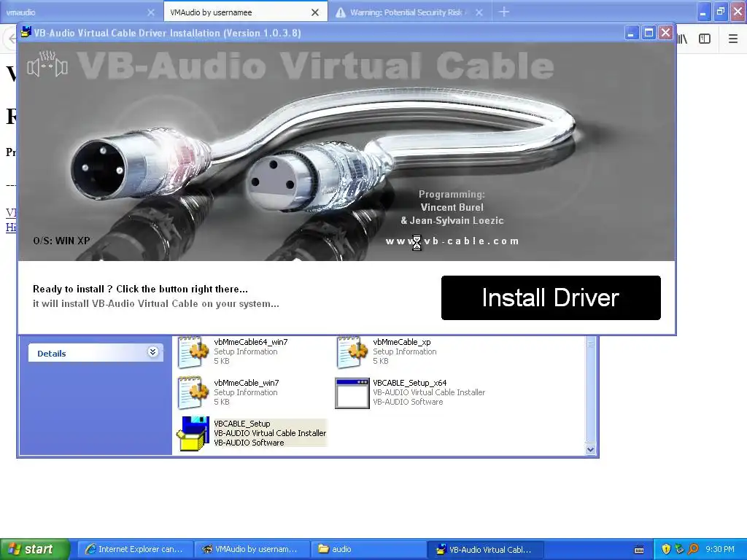747x560 pixels.
Task: Switch to Internet Explorer taskbar button
Action: pos(135,549)
